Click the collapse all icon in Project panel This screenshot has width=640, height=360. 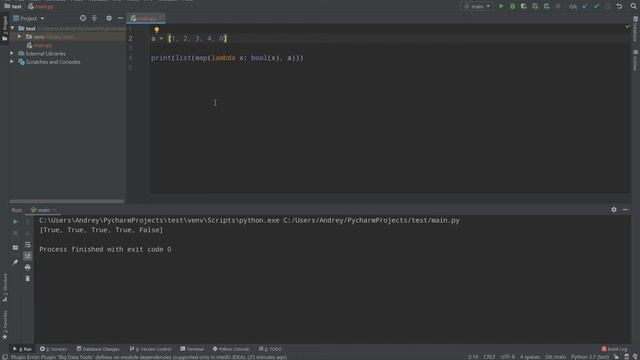point(94,18)
